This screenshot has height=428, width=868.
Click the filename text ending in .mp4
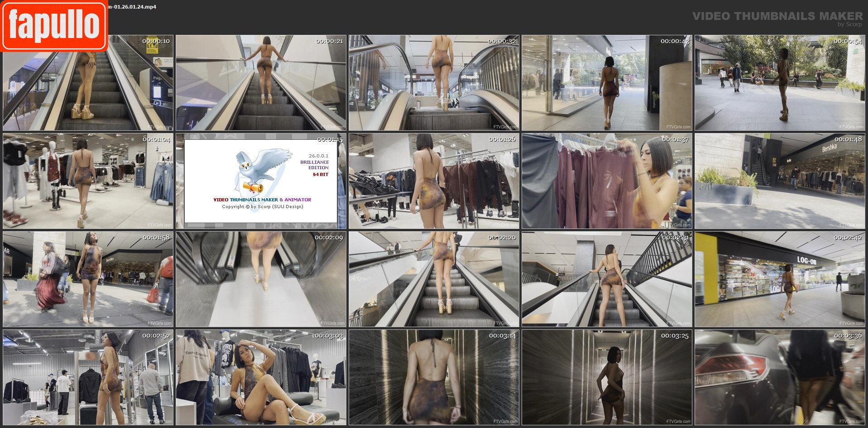click(x=132, y=7)
